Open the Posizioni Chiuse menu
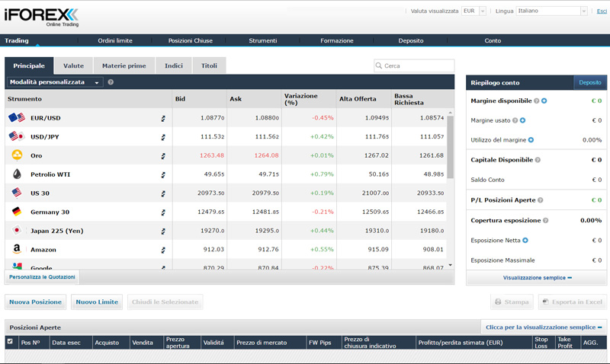The height and width of the screenshot is (364, 610). pos(190,40)
